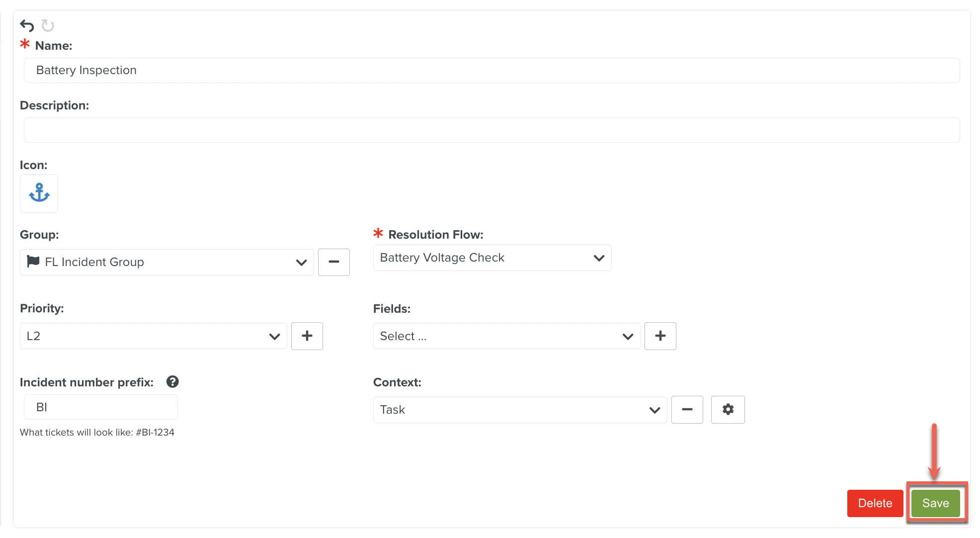This screenshot has height=538, width=980.
Task: Open context settings gear
Action: click(x=728, y=410)
